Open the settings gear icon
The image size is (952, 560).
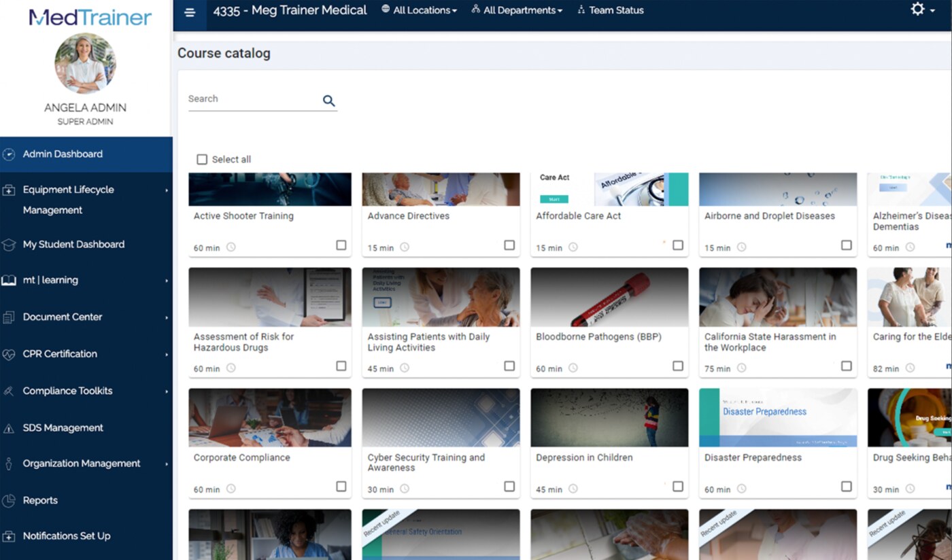(x=917, y=9)
